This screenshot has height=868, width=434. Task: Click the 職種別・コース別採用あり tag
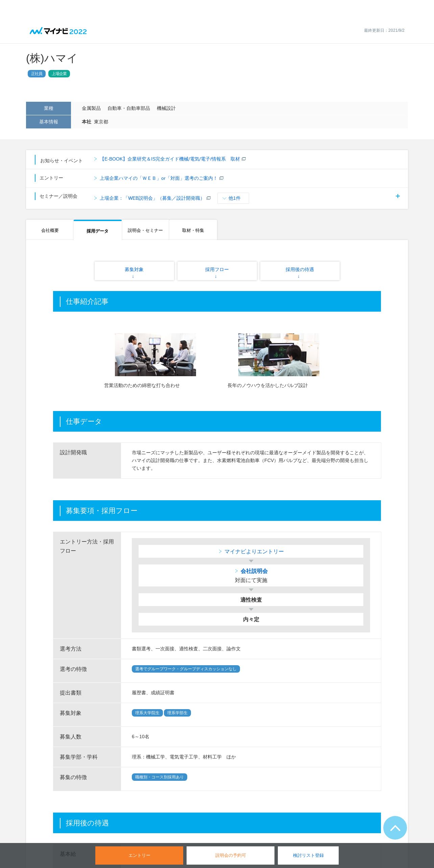point(160,777)
